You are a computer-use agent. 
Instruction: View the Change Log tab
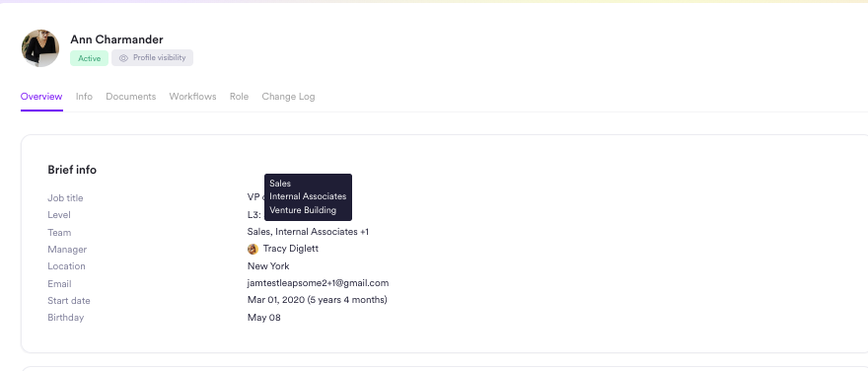288,97
